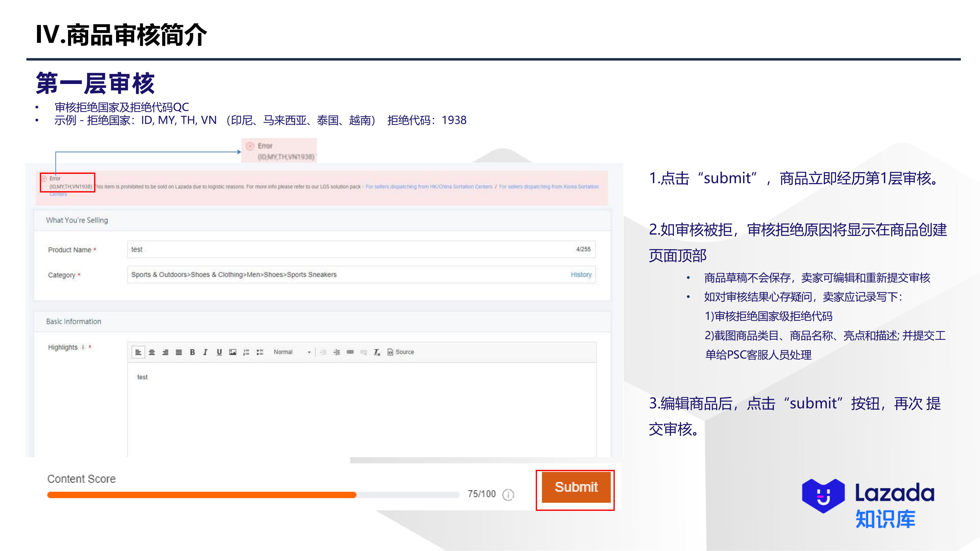Insert numbered list in Highlights editor
Viewport: 980px width, 551px height.
coord(246,352)
